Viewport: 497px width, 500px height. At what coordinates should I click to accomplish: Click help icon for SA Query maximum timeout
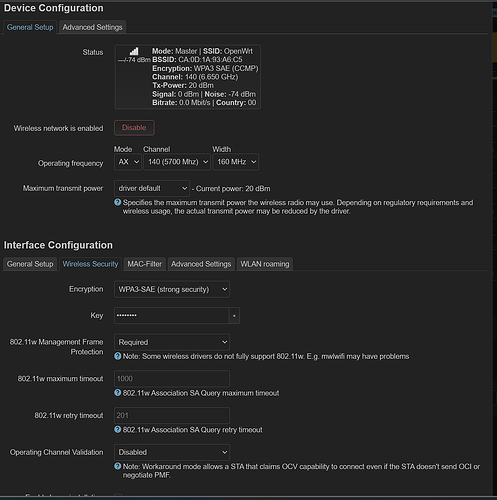click(118, 393)
